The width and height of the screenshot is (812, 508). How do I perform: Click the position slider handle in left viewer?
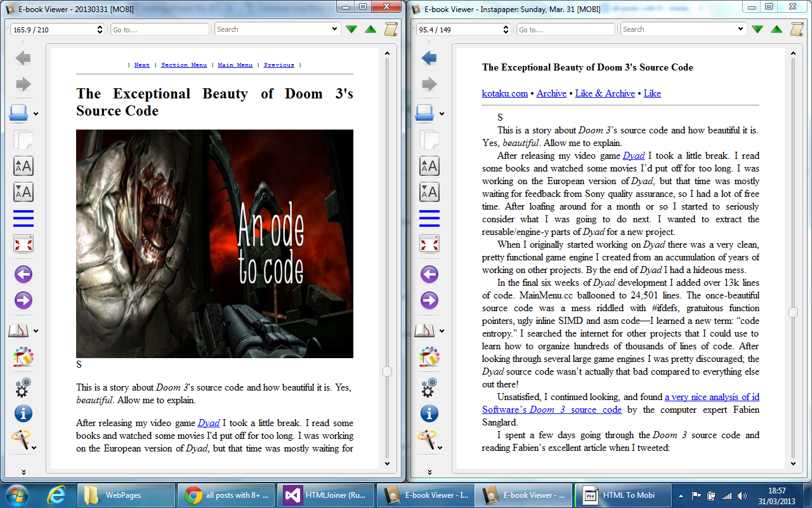(387, 371)
